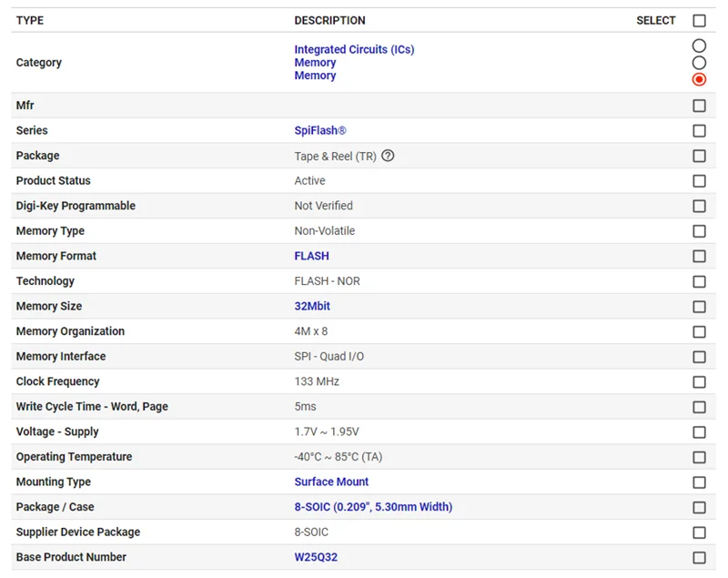Open the 32Mbit memory size link
This screenshot has height=578, width=728.
click(313, 306)
